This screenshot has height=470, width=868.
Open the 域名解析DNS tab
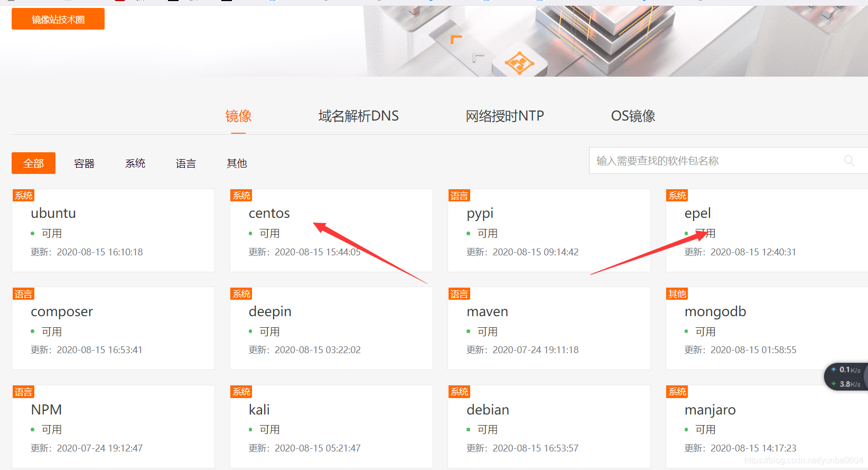click(359, 116)
